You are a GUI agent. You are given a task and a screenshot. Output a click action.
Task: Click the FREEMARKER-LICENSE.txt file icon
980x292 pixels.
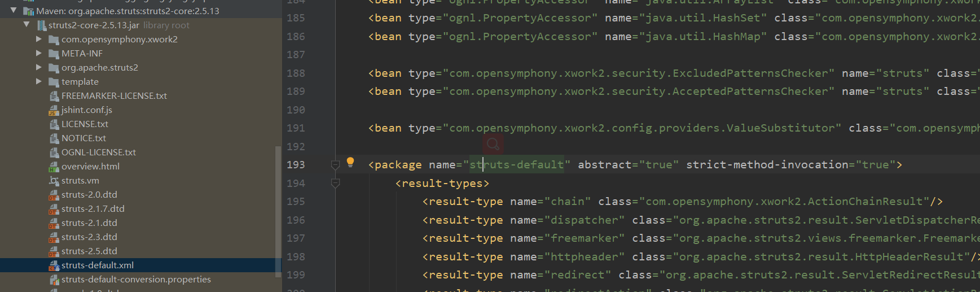tap(54, 96)
